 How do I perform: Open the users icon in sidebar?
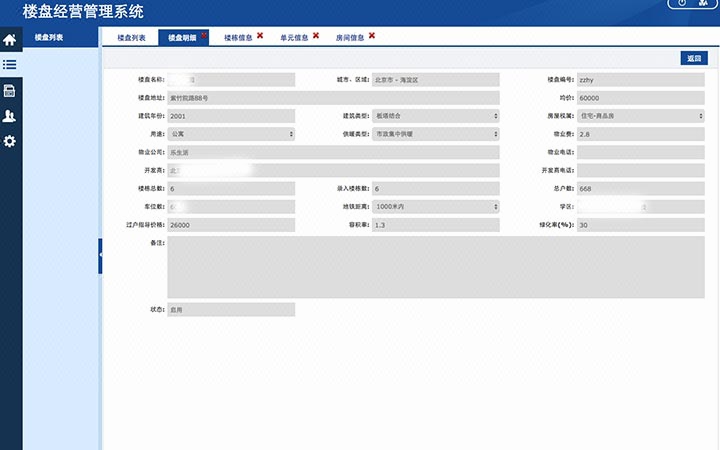coord(10,116)
